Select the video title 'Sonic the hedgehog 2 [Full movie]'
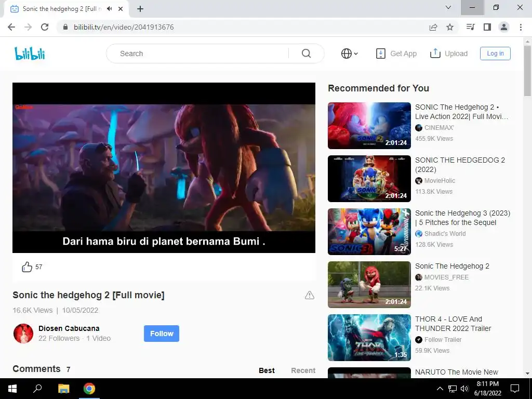The width and height of the screenshot is (532, 399). pyautogui.click(x=88, y=295)
